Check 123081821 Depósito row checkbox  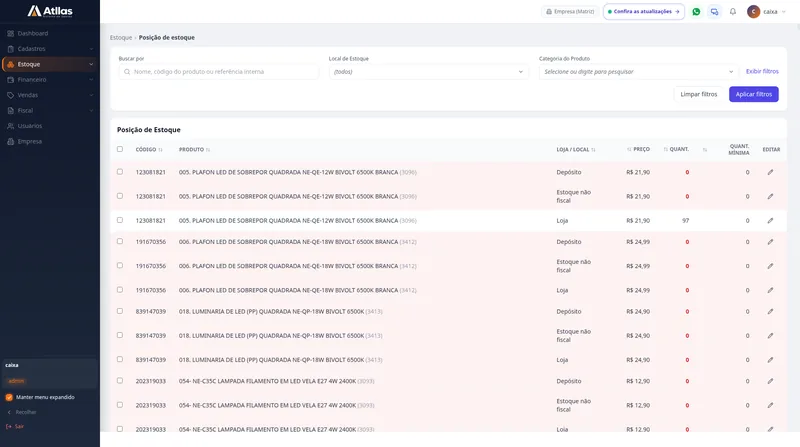pyautogui.click(x=120, y=172)
